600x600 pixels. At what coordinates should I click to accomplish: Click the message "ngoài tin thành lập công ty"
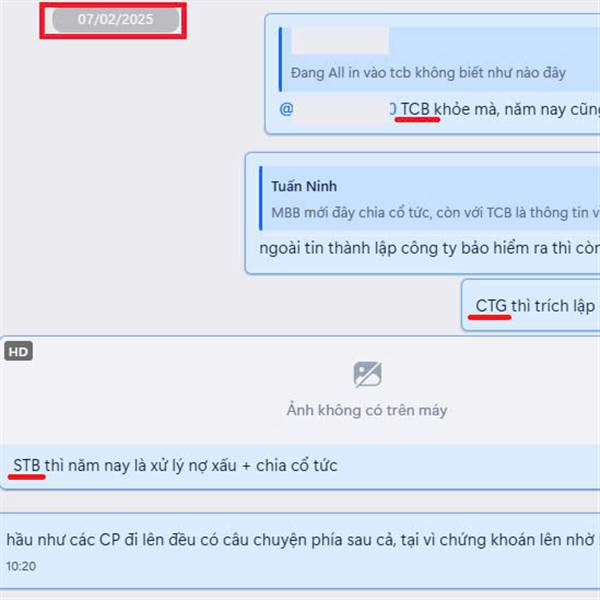coord(429,248)
